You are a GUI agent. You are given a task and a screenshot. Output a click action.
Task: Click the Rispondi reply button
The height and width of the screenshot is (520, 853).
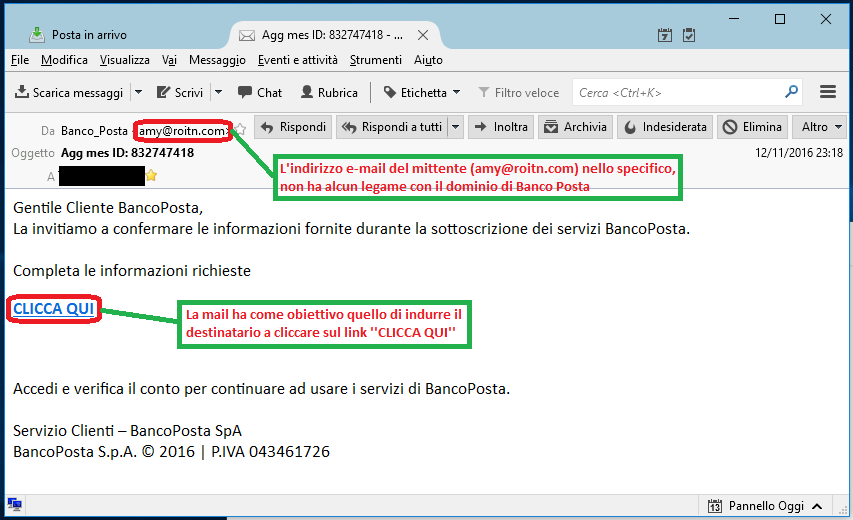point(293,127)
